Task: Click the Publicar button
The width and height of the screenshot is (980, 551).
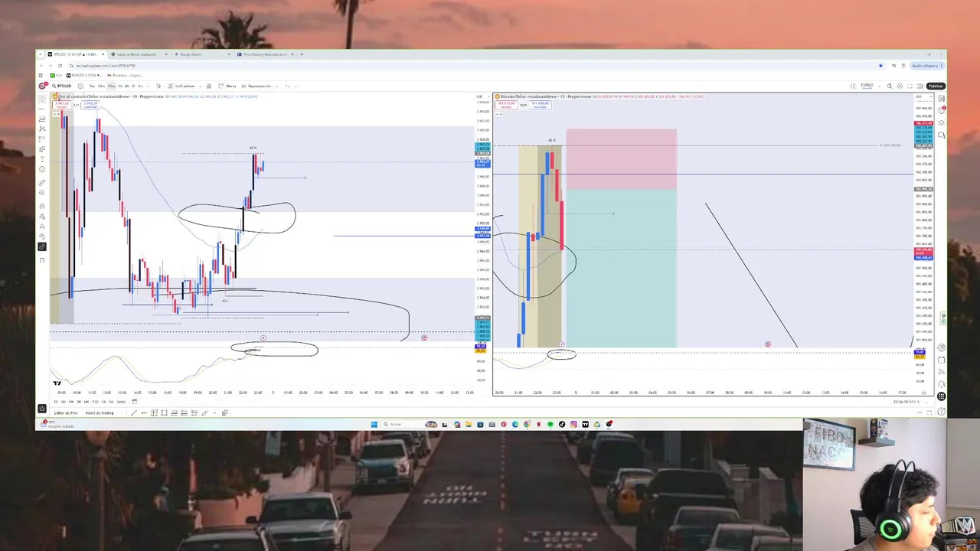Action: (x=936, y=86)
